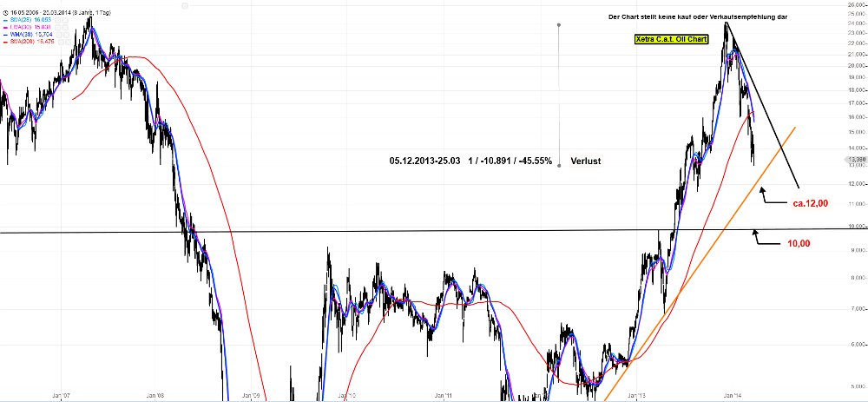Click the red 10,00 annotation
868x402 pixels.
[799, 243]
